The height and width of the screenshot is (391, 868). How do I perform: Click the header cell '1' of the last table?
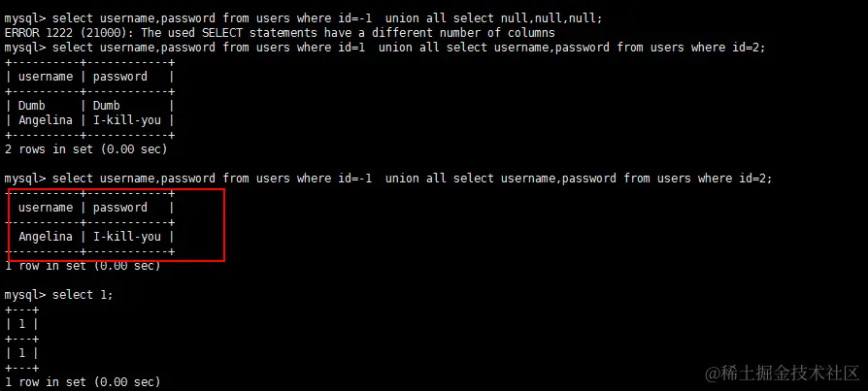point(22,324)
